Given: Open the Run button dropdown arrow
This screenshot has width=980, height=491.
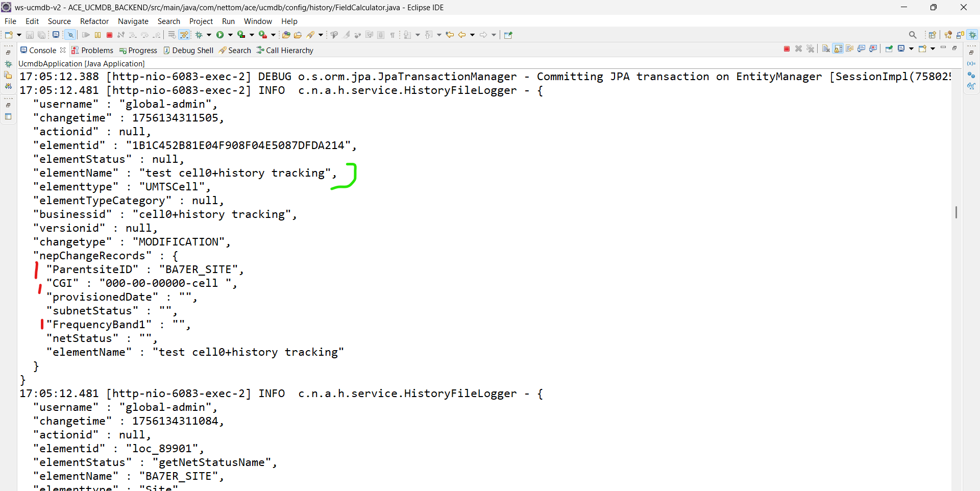Looking at the screenshot, I should click(x=231, y=35).
